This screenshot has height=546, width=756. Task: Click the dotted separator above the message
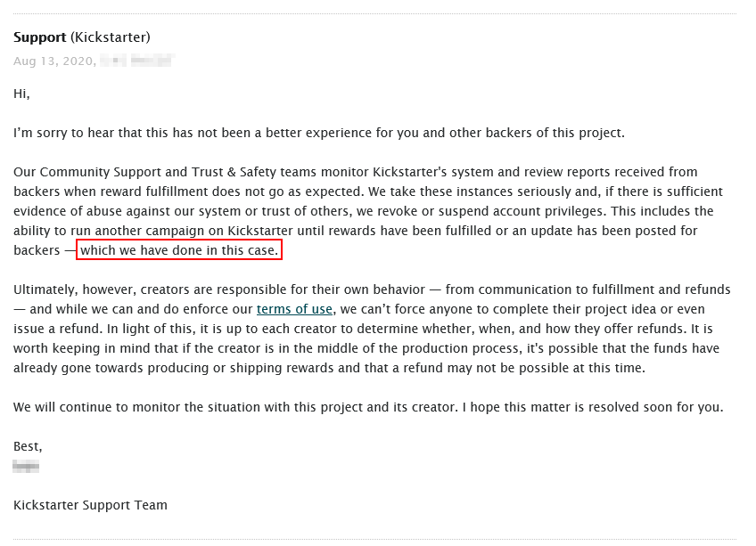(374, 13)
